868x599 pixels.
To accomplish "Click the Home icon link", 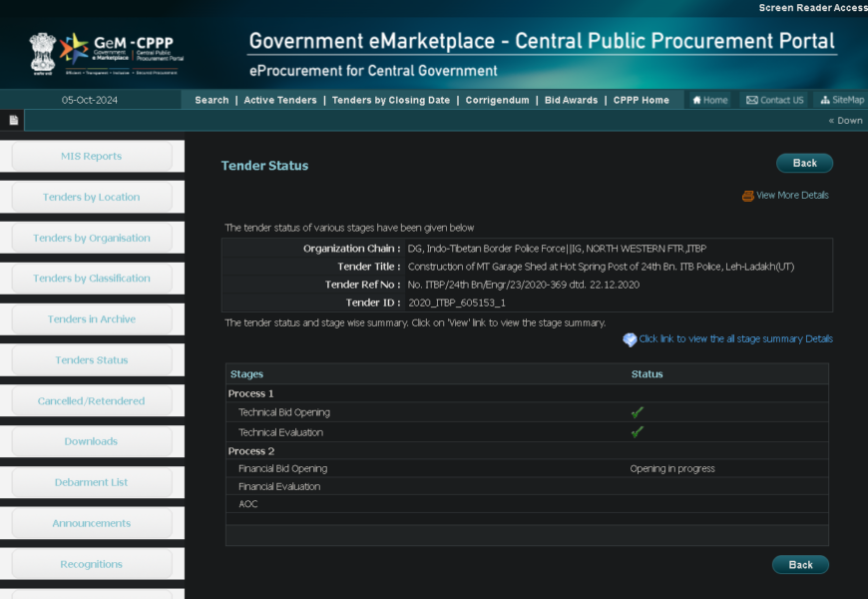I will point(710,100).
